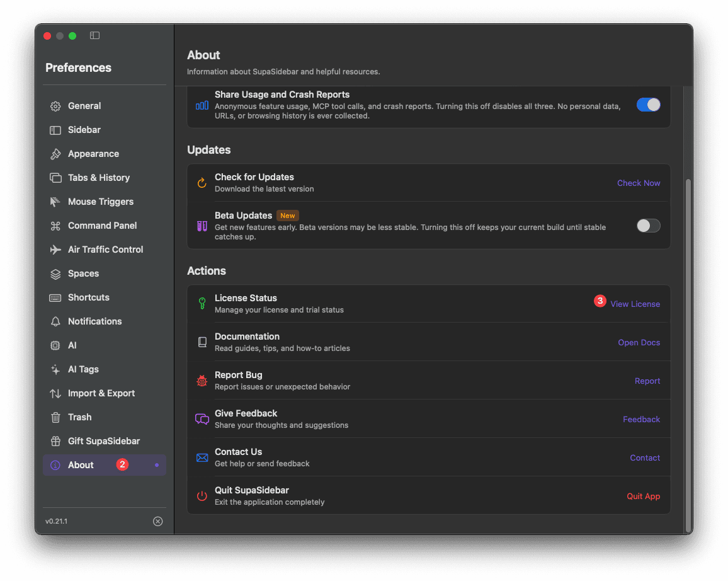Click red badge 2 on About item
Viewport: 728px width, 581px height.
[x=122, y=464]
